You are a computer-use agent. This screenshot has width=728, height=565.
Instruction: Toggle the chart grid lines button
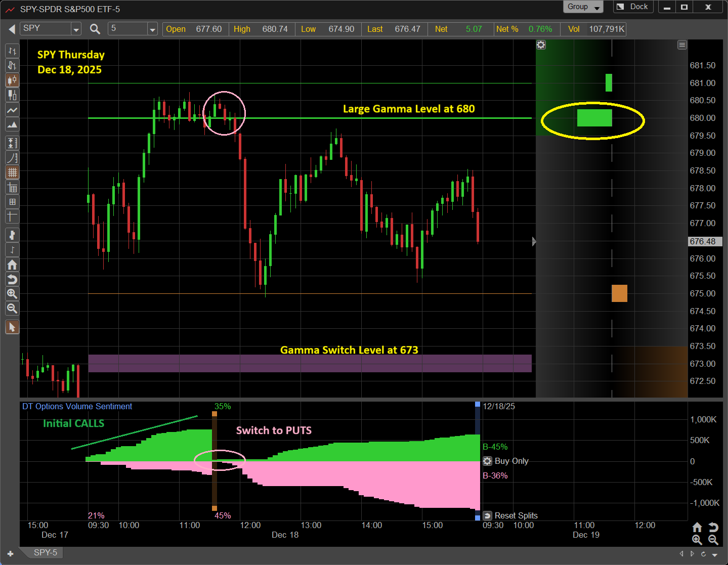(12, 172)
